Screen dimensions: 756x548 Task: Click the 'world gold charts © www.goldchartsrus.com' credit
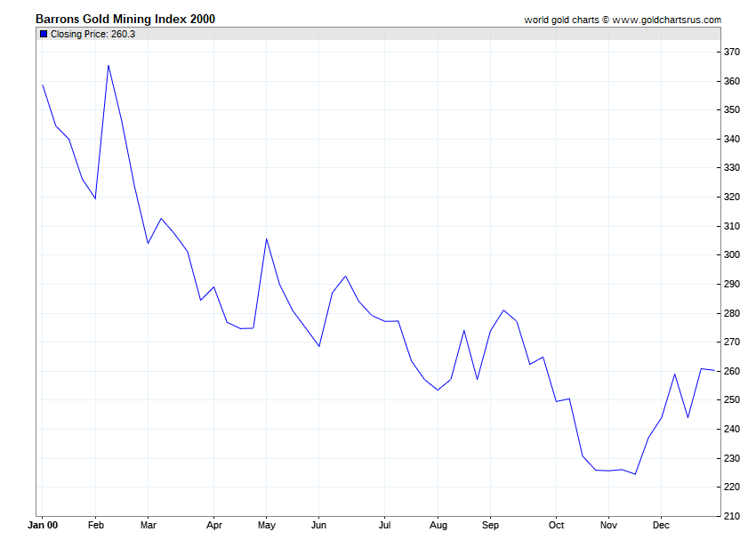[x=623, y=20]
